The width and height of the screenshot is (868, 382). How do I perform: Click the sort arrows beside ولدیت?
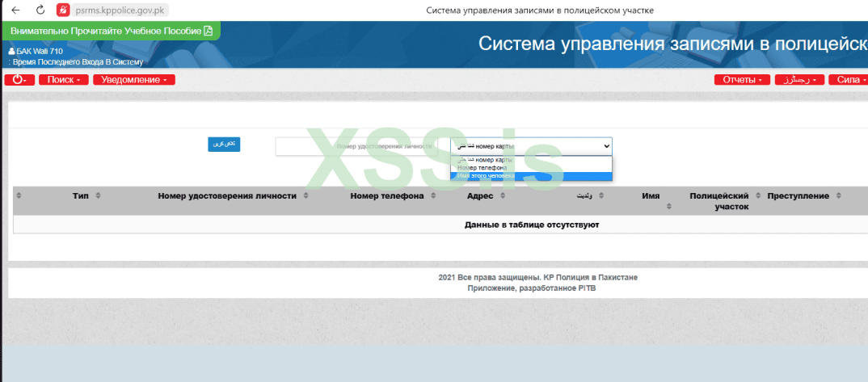[601, 195]
